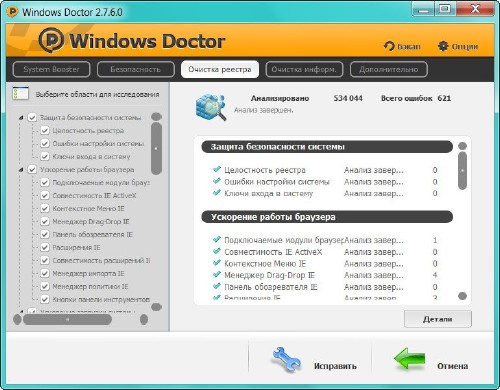
Task: Expand the partially visible bottom tree node
Action: coord(21,312)
